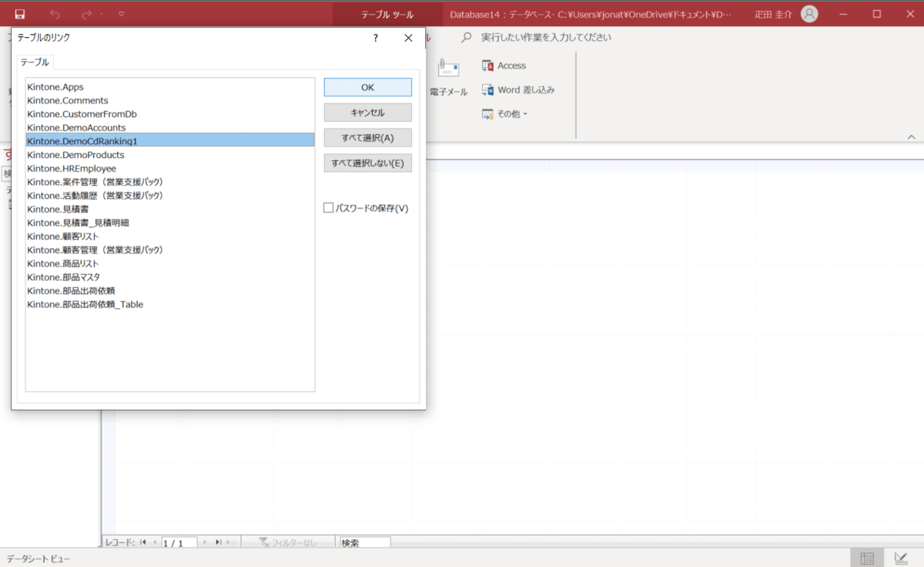
Task: Select Kintone.Comments in the list
Action: tap(170, 101)
